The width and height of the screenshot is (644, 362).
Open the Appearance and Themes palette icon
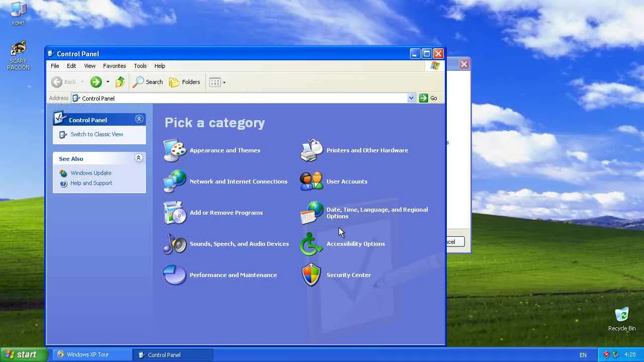click(x=175, y=150)
